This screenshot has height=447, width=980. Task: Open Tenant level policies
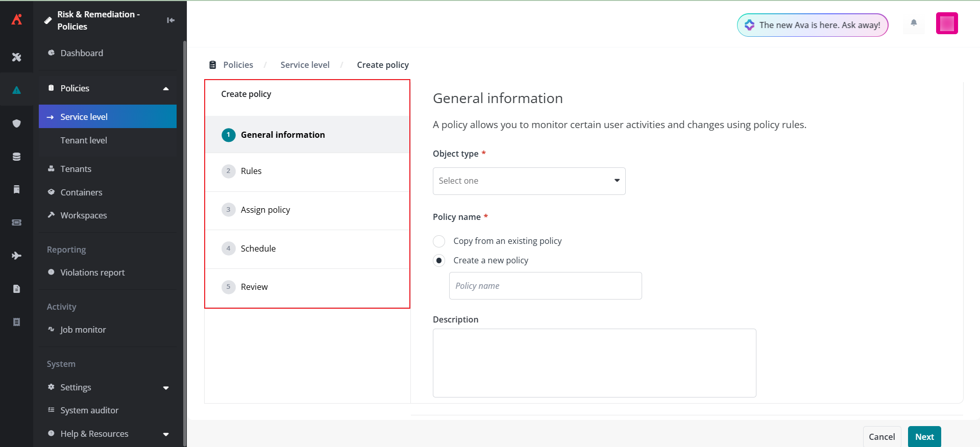[84, 140]
